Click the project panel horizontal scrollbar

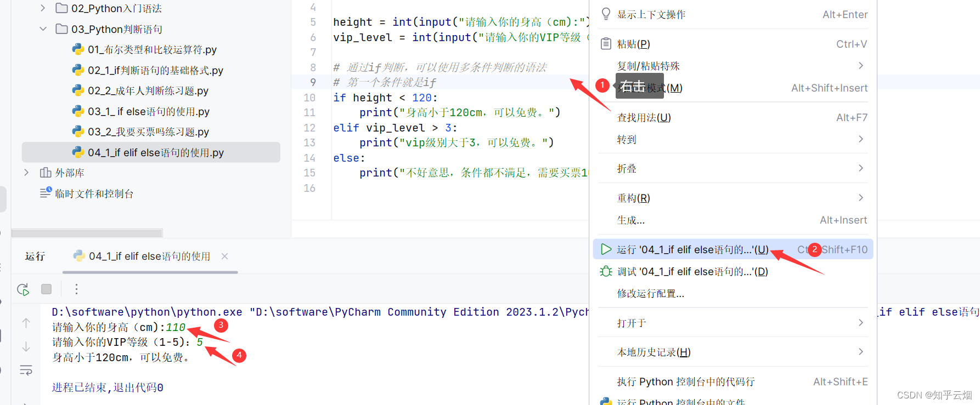(x=87, y=233)
